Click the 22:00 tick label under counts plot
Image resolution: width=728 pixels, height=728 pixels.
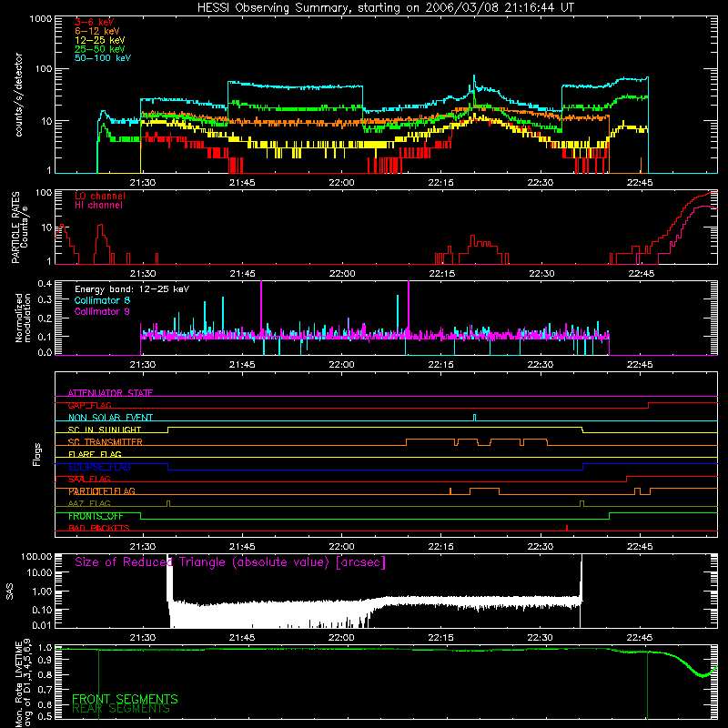pos(341,183)
